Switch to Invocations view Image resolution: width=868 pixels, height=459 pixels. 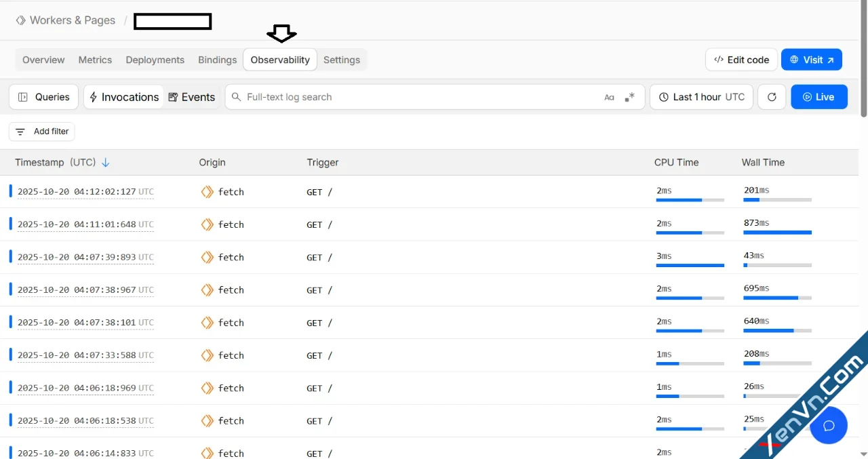(123, 97)
